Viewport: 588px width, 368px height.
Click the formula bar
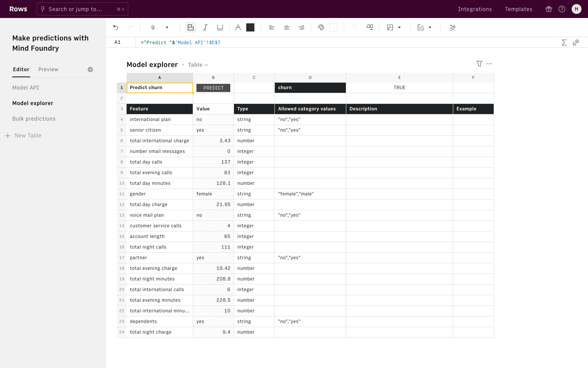click(x=347, y=43)
